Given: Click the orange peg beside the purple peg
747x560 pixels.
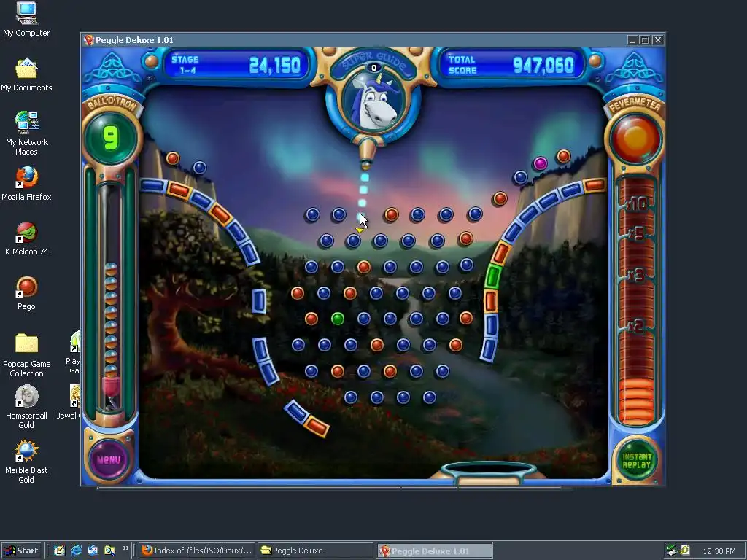Looking at the screenshot, I should [x=563, y=156].
